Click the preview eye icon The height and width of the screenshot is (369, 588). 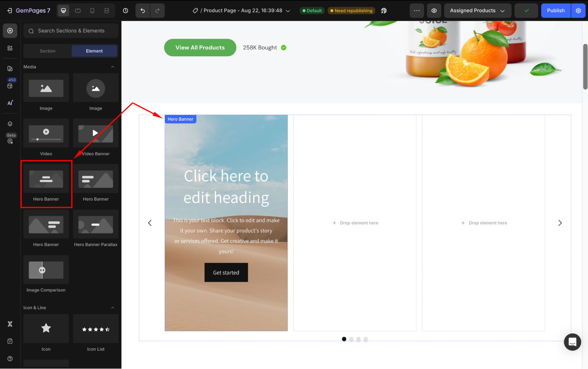pos(434,11)
